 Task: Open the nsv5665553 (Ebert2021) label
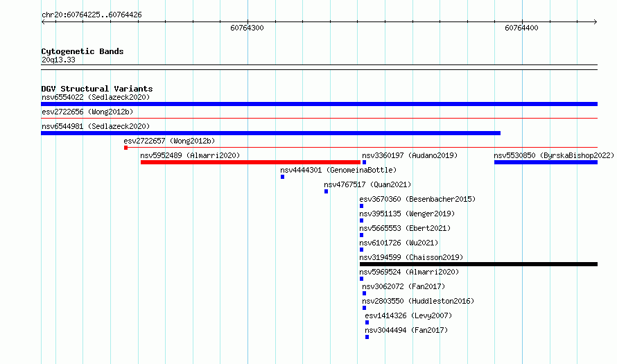pyautogui.click(x=405, y=228)
